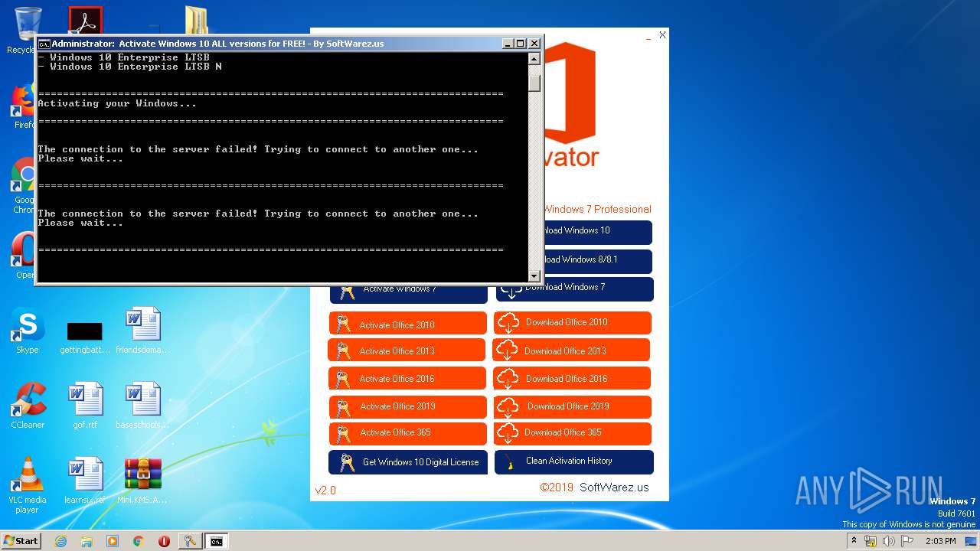Open Internet Explorer from taskbar
This screenshot has width=980, height=551.
tap(60, 541)
